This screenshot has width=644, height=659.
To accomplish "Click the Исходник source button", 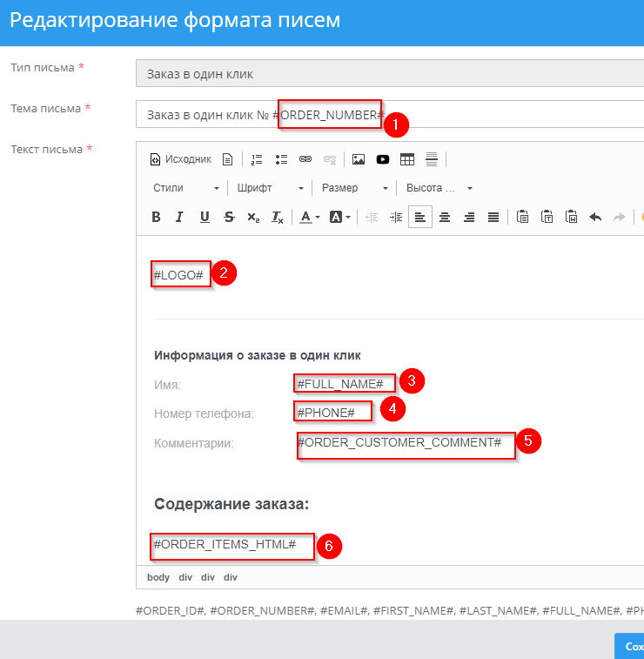I will pos(181,159).
